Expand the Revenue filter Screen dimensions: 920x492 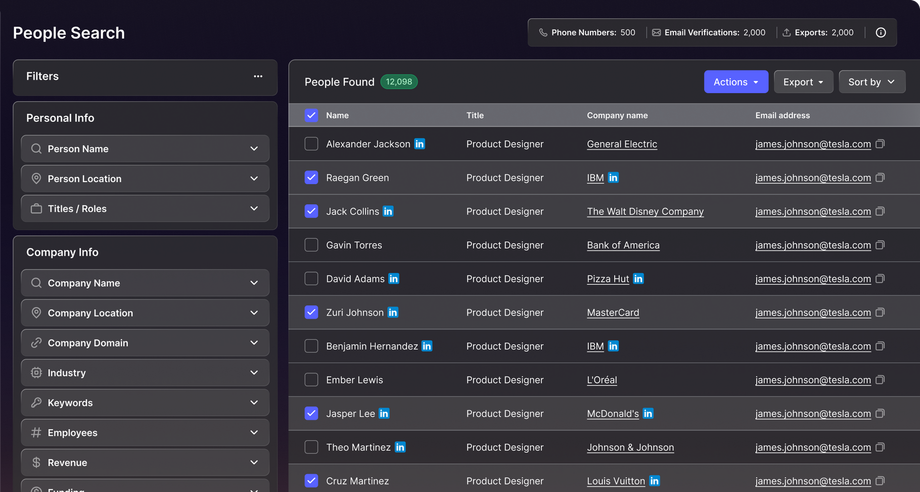(145, 463)
